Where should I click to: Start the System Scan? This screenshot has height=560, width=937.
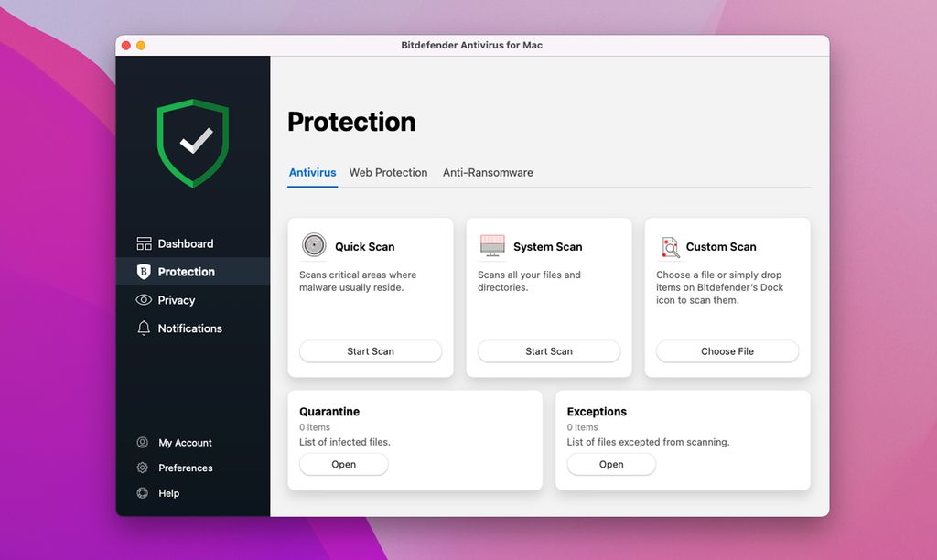click(548, 351)
